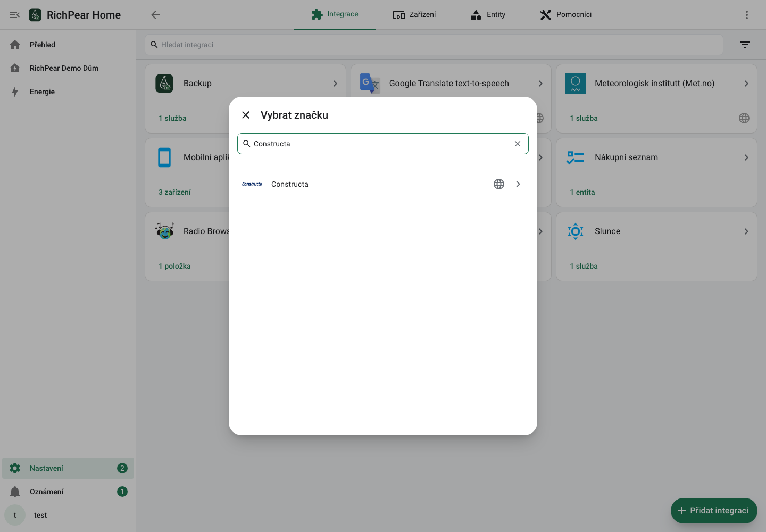Image resolution: width=766 pixels, height=532 pixels.
Task: Switch to the Zařízení tab
Action: (x=414, y=14)
